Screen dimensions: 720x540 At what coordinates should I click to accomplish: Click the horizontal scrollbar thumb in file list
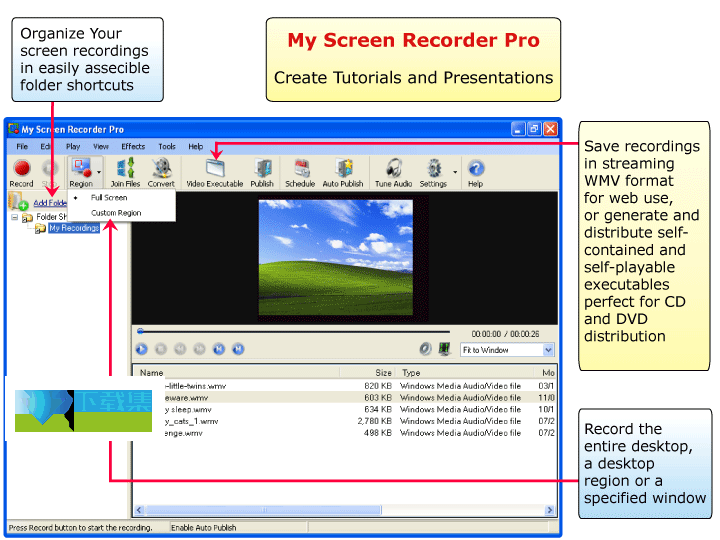(x=263, y=510)
